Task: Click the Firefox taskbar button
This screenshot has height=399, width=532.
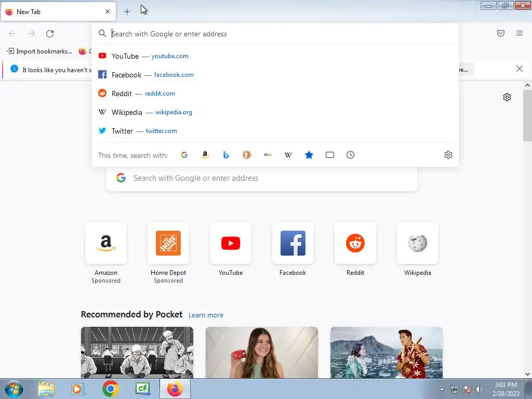Action: click(x=175, y=389)
